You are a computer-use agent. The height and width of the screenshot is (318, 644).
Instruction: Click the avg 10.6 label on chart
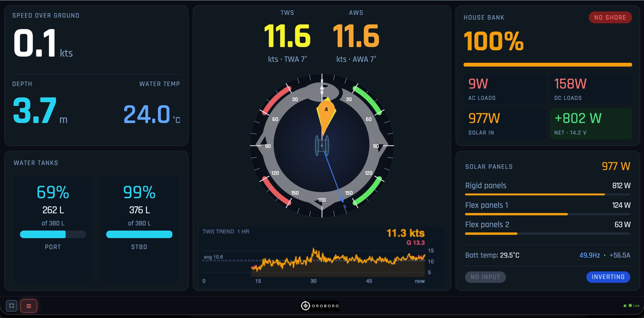click(213, 257)
